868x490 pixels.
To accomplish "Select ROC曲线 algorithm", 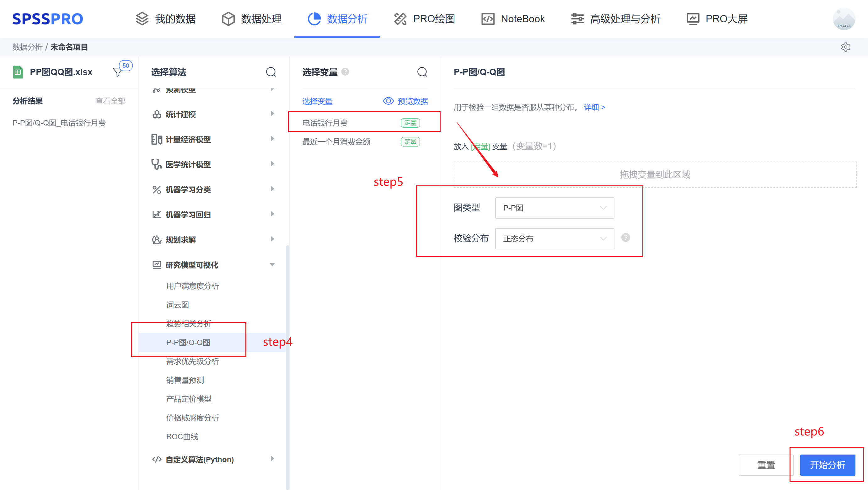I will point(182,437).
